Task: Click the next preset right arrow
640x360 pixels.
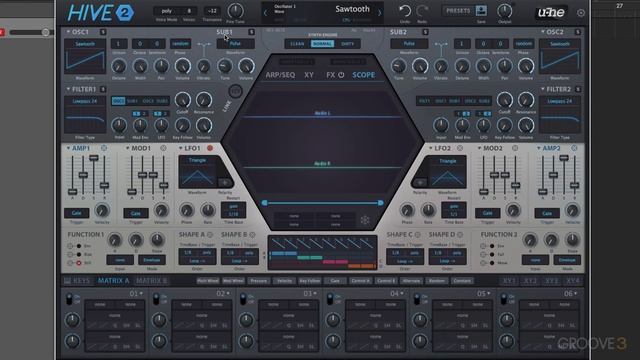Action: (x=380, y=13)
